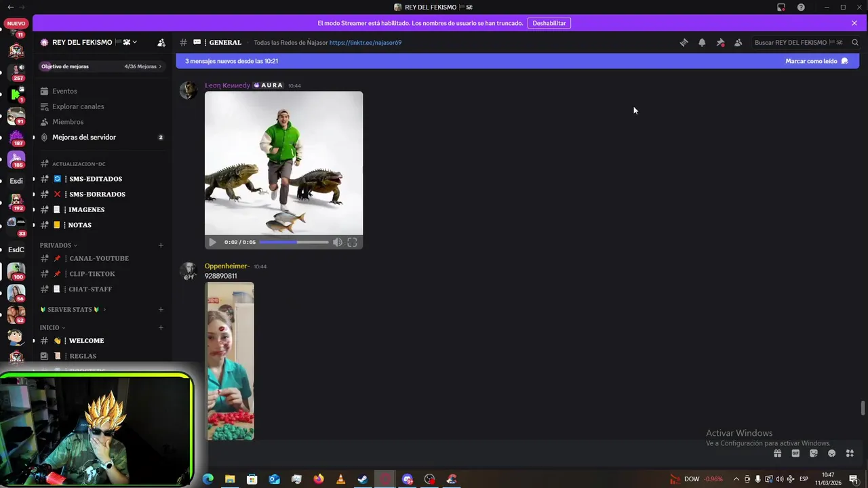Image resolution: width=868 pixels, height=488 pixels.
Task: Select NOTAS channel
Action: point(102,225)
